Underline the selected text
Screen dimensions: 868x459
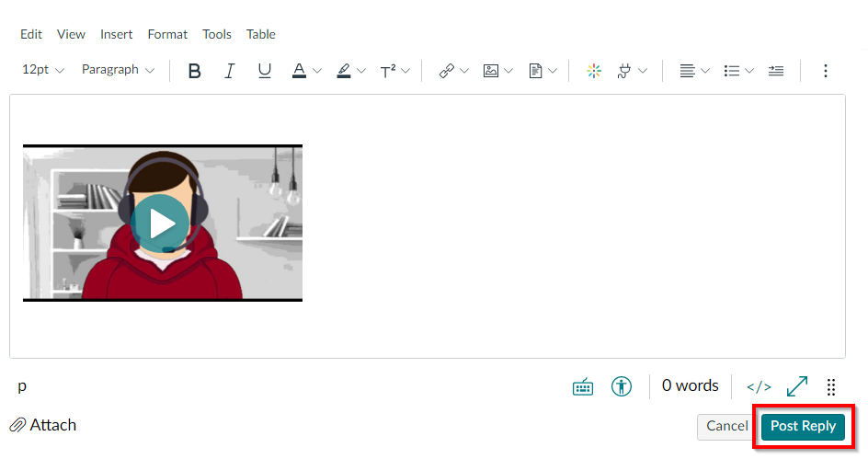265,71
